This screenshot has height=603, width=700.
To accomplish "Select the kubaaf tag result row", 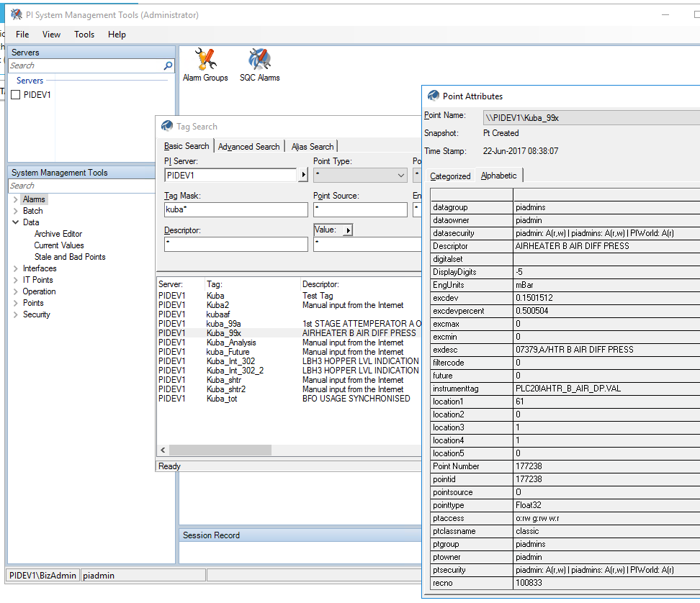I will click(x=290, y=314).
